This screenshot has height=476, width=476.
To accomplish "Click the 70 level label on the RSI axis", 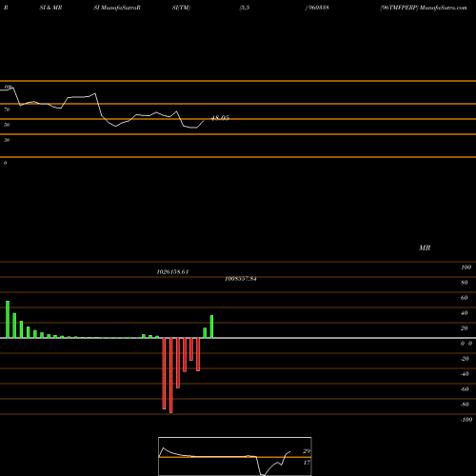I will click(x=7, y=109).
